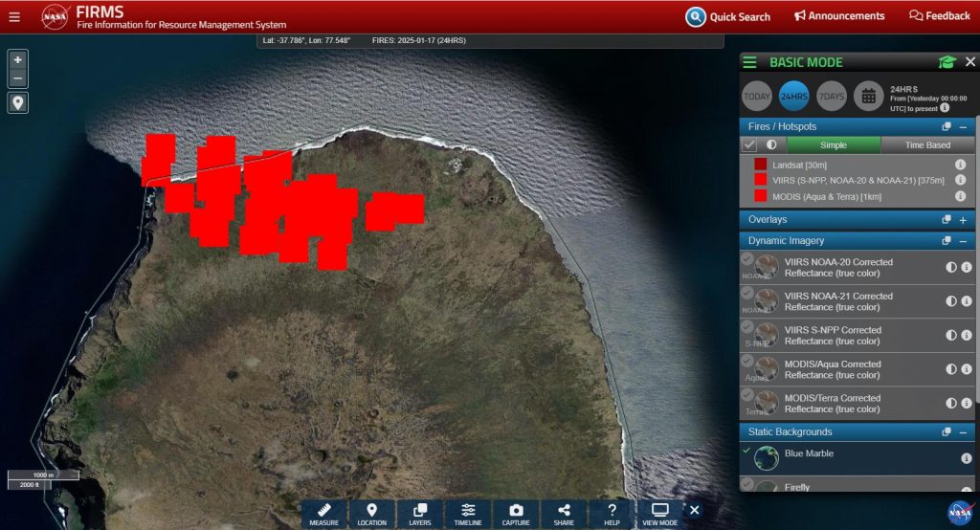The image size is (980, 530).
Task: Adjust opacity of MODIS/Aqua layer
Action: point(951,368)
